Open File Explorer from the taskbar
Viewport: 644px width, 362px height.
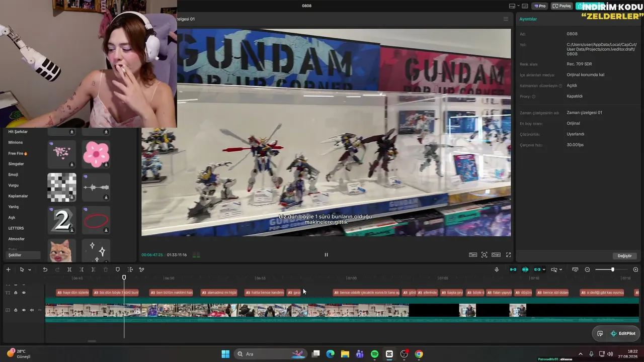point(345,354)
